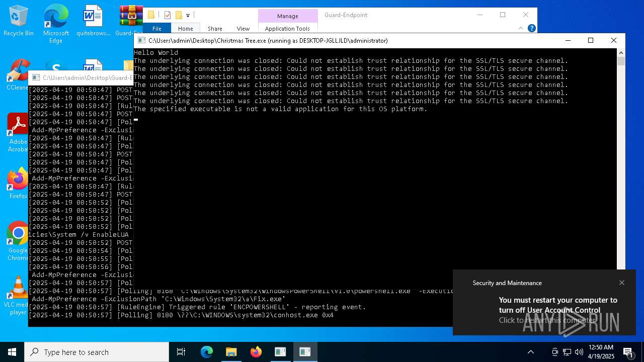
Task: Open the quitebrows Word document icon
Action: coord(93,21)
